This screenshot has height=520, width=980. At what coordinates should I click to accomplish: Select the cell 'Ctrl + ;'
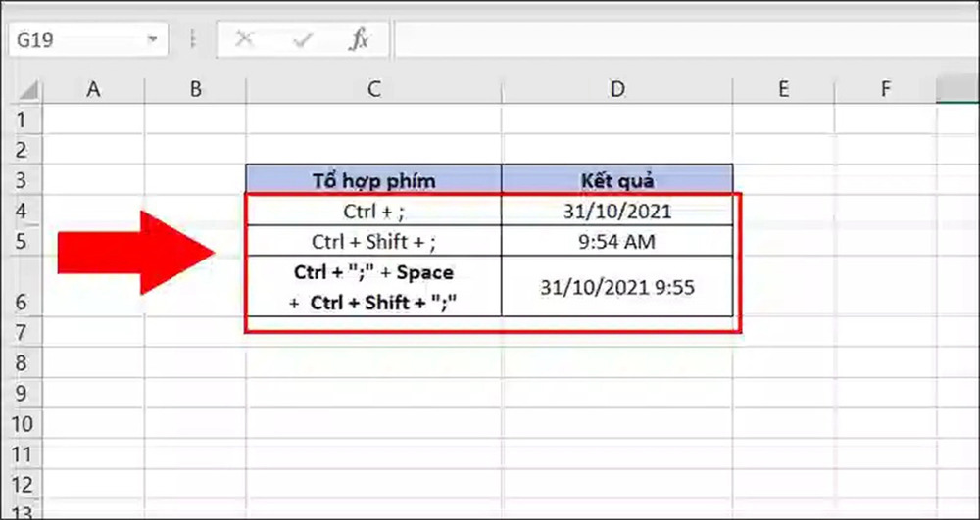point(373,211)
